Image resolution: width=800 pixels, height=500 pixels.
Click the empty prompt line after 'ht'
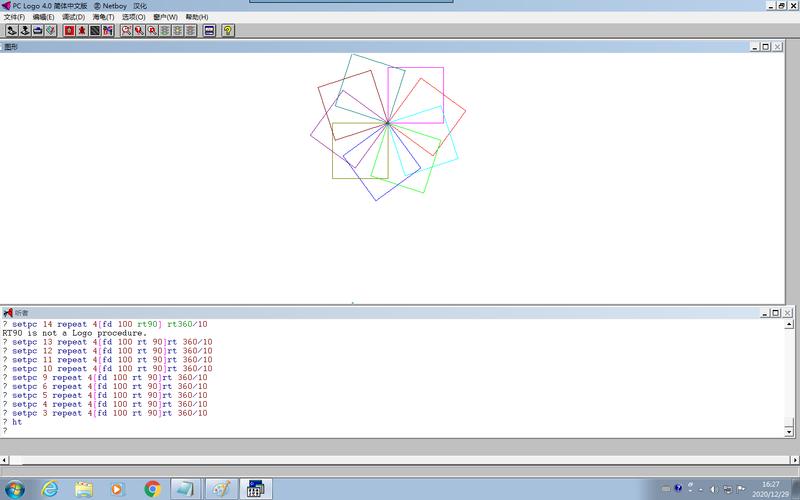[x=5, y=431]
